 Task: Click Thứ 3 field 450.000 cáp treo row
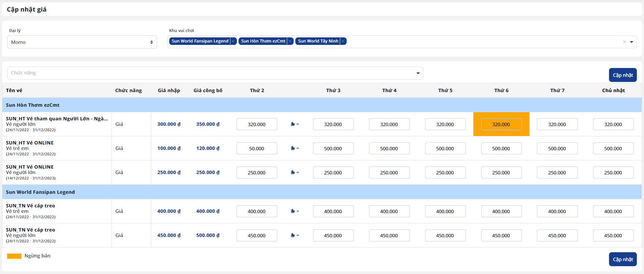point(333,236)
